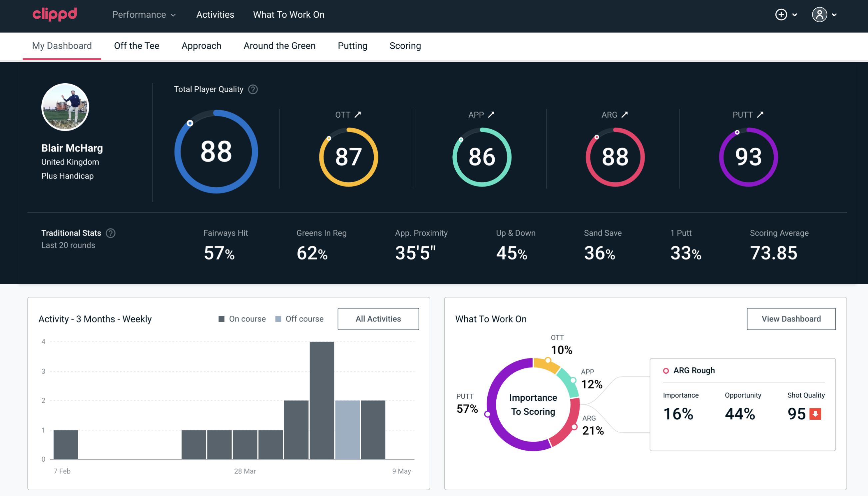Click the add new activity plus icon
868x496 pixels.
(x=781, y=15)
